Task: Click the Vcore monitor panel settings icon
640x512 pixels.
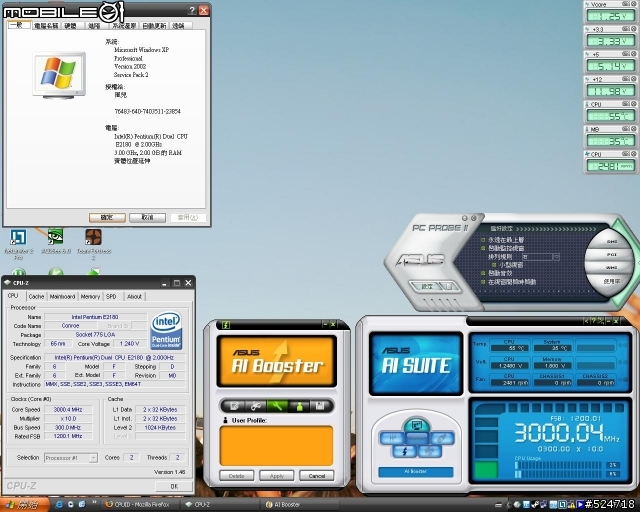Action: coord(626,4)
